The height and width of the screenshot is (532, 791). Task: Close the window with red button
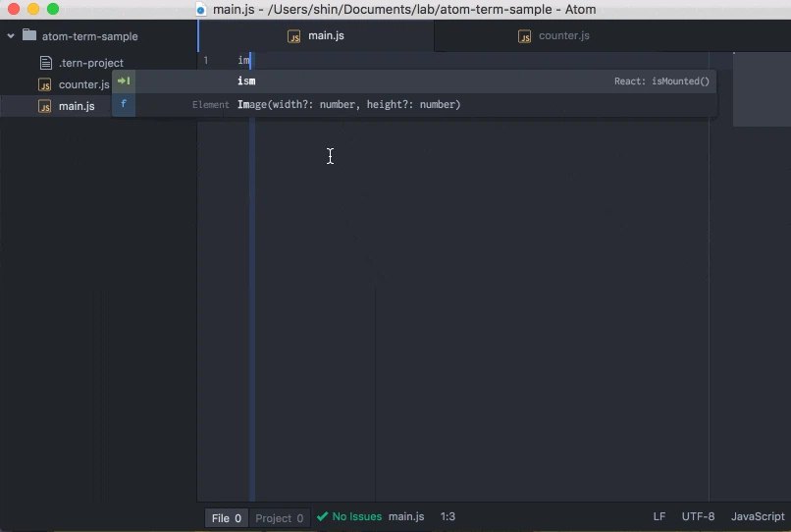point(14,9)
